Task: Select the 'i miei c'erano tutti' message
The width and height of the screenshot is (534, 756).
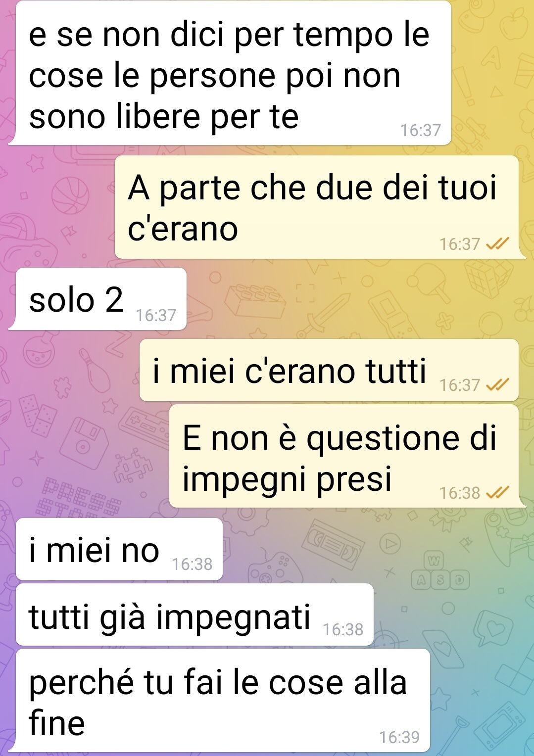Action: [x=329, y=370]
